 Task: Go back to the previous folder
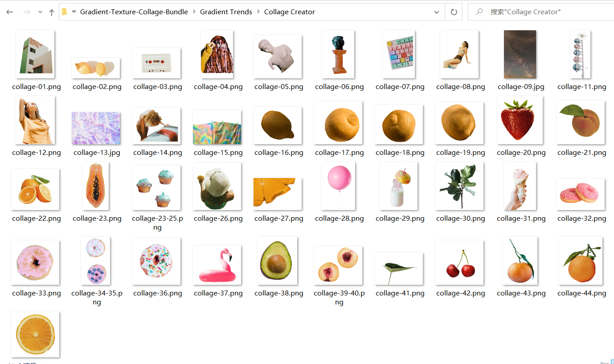coord(10,12)
